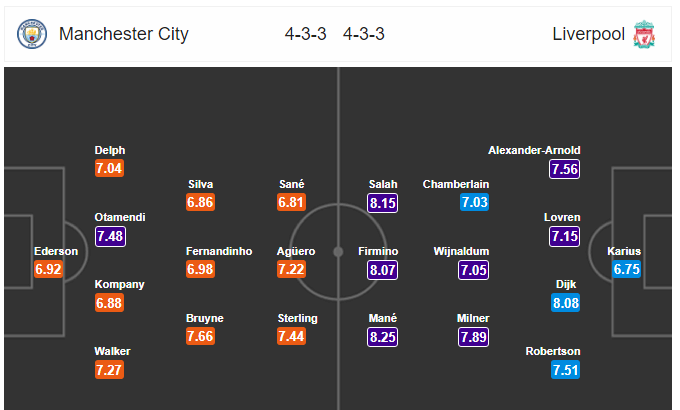This screenshot has height=410, width=680.
Task: Select Mané's 8.25 rating badge
Action: click(382, 337)
